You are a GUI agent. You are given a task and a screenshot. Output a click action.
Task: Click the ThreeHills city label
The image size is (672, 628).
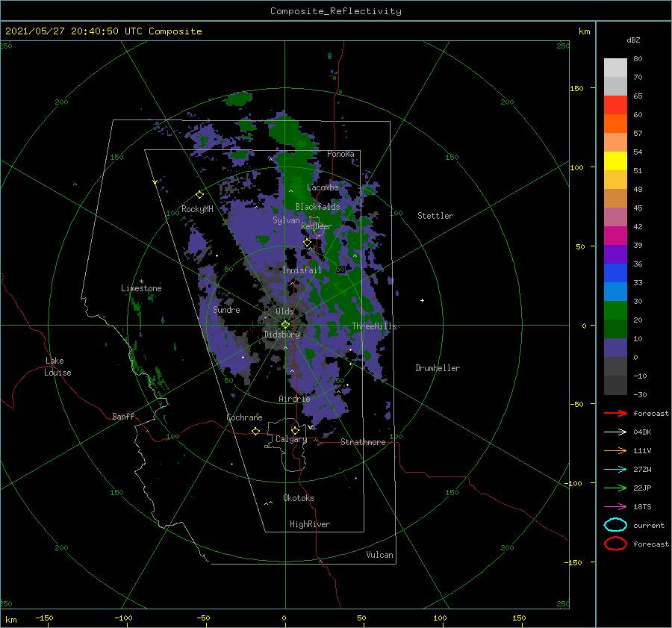point(375,326)
